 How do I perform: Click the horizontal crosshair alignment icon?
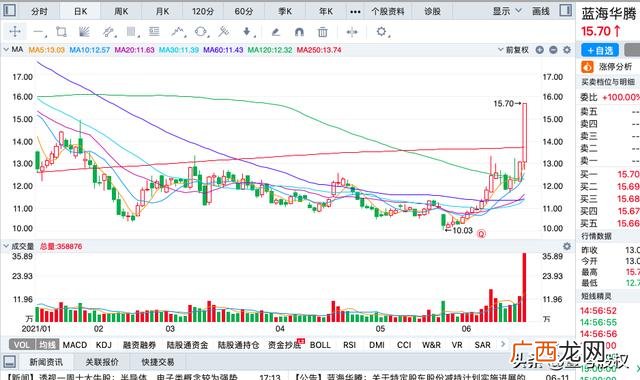point(352,32)
